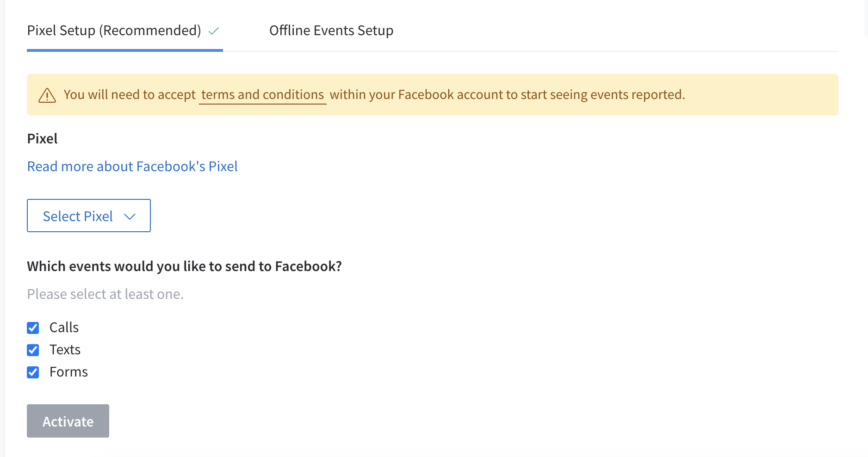Click the Pixel section heading
Viewport: 868px width, 457px height.
coord(43,139)
